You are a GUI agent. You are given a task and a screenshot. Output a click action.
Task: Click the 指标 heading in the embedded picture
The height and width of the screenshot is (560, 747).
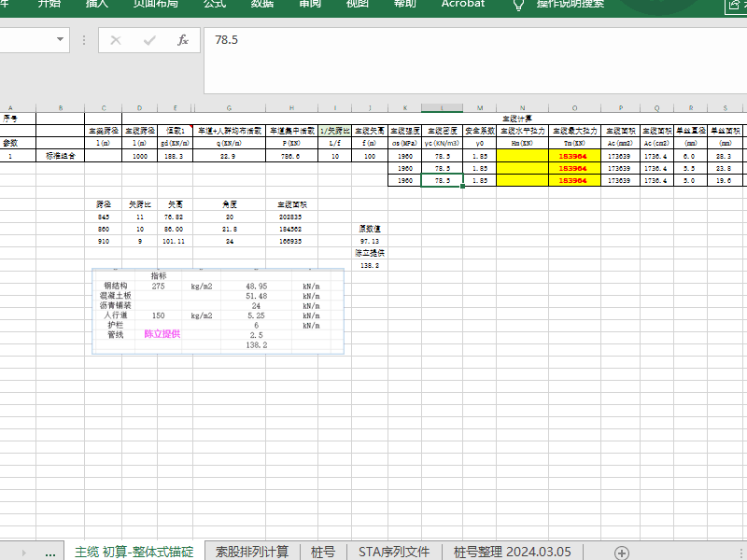coord(159,275)
